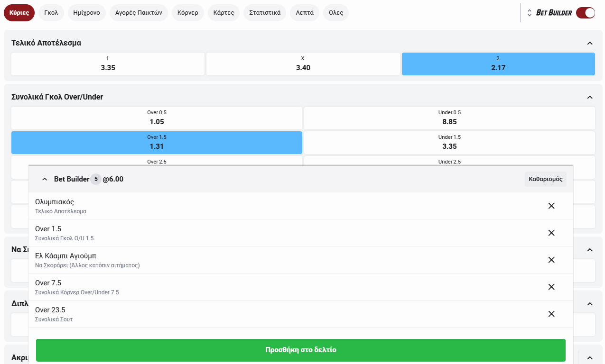
Task: Pick the draw X odds 3.40
Action: 303,64
